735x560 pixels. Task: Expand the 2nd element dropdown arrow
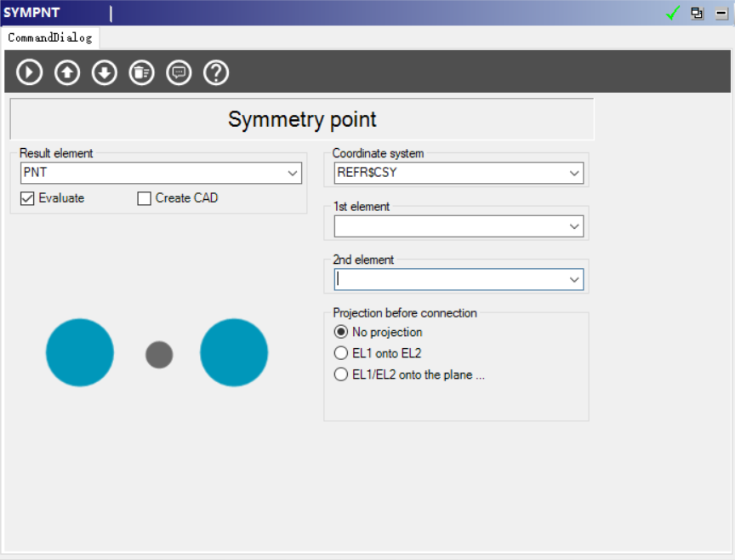pyautogui.click(x=574, y=279)
